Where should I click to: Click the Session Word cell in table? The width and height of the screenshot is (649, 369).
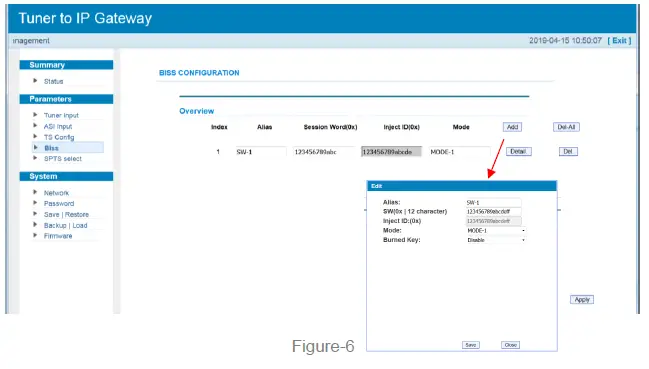pos(324,152)
